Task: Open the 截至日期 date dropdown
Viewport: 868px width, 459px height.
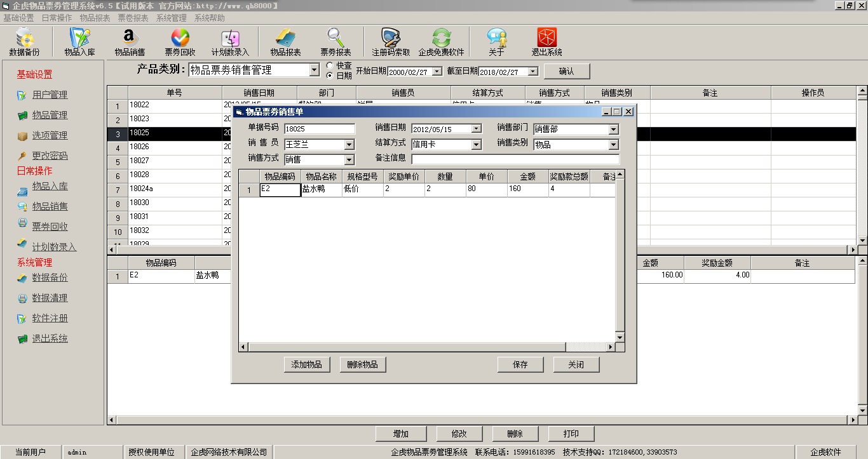Action: click(533, 72)
